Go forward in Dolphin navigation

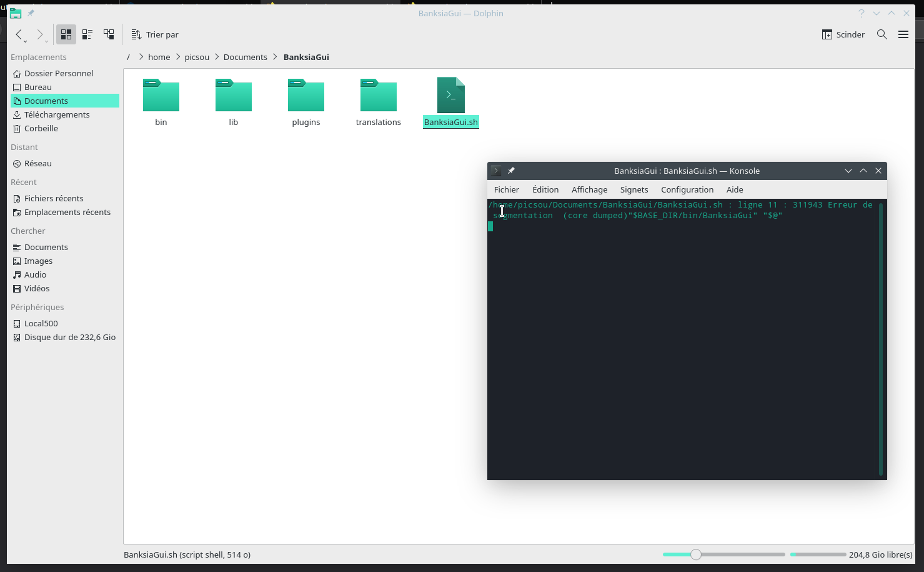click(x=41, y=35)
